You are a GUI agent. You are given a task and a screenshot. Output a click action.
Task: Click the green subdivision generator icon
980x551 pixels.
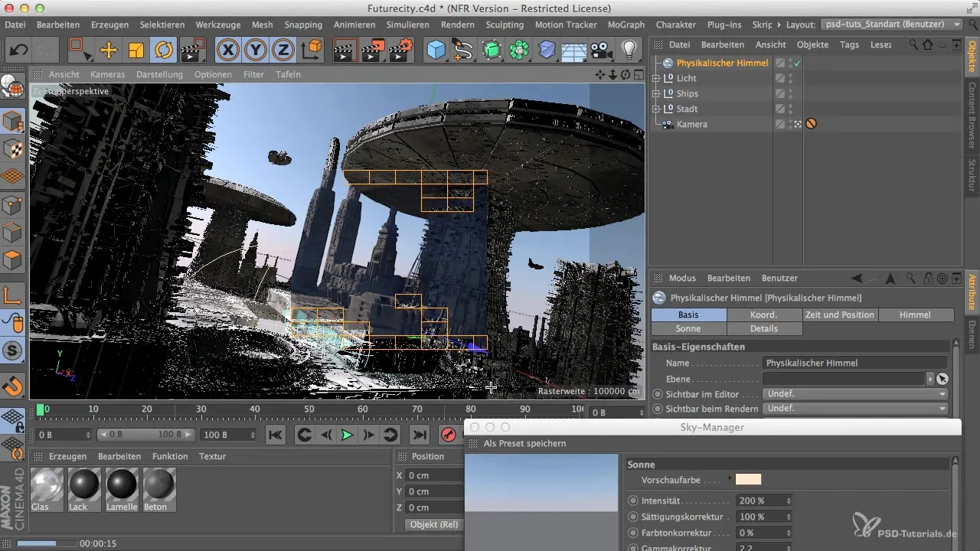coord(492,51)
